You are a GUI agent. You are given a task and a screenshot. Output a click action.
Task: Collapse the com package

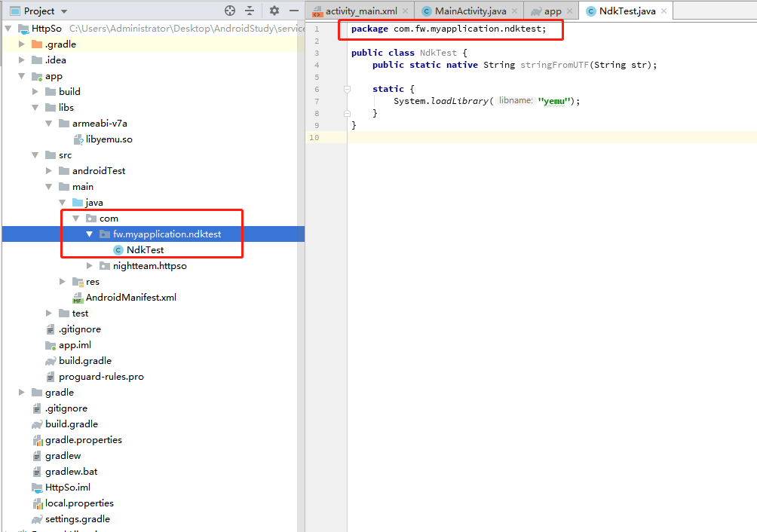pyautogui.click(x=76, y=218)
